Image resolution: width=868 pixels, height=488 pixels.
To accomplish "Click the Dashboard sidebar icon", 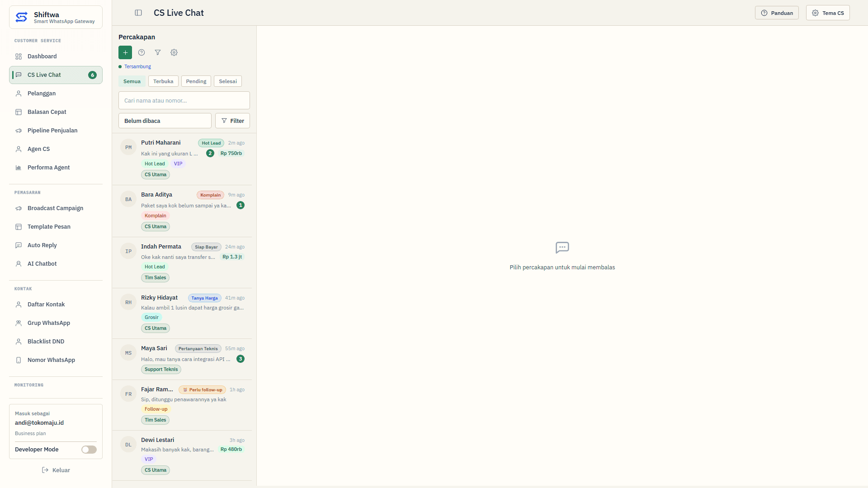I will tap(19, 56).
